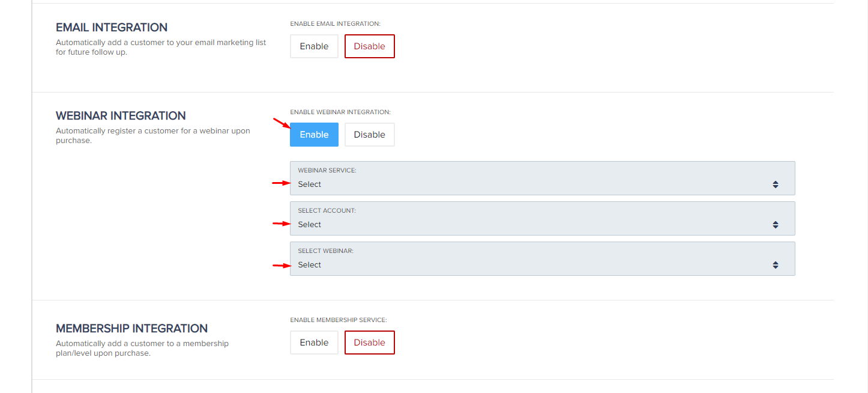The width and height of the screenshot is (868, 393).
Task: Click the Select Webinar up-down arrow icon
Action: coord(776,265)
